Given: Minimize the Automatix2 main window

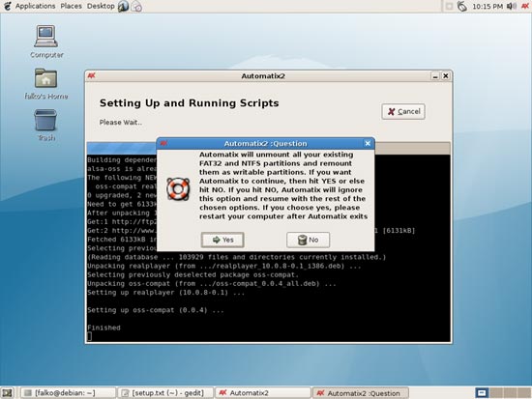Looking at the screenshot, I should 435,76.
